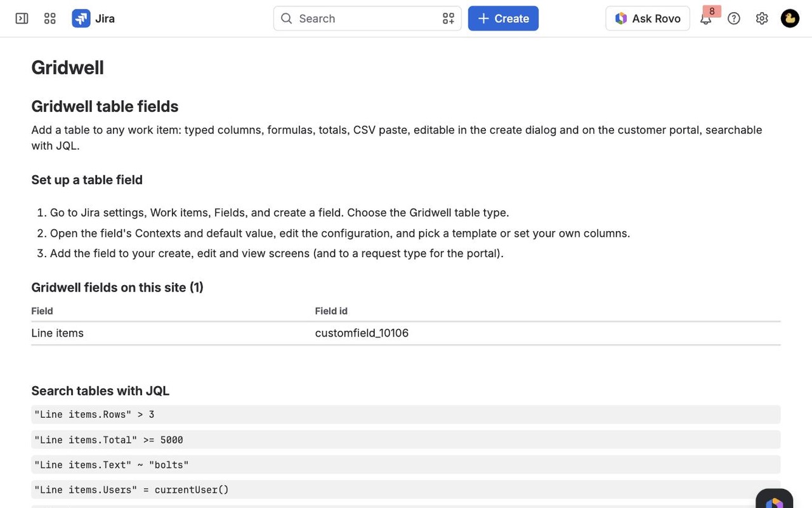Go to Jira home text link
This screenshot has width=812, height=508.
tap(105, 18)
